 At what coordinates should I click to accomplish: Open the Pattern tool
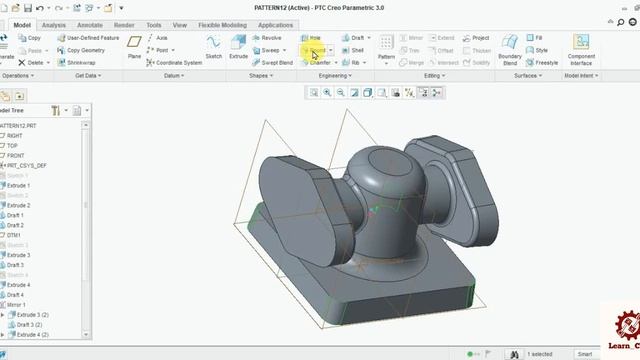pos(386,50)
